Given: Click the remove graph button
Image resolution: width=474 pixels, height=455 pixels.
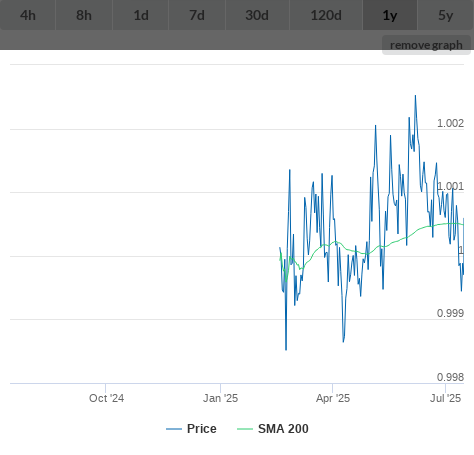Looking at the screenshot, I should pyautogui.click(x=426, y=45).
